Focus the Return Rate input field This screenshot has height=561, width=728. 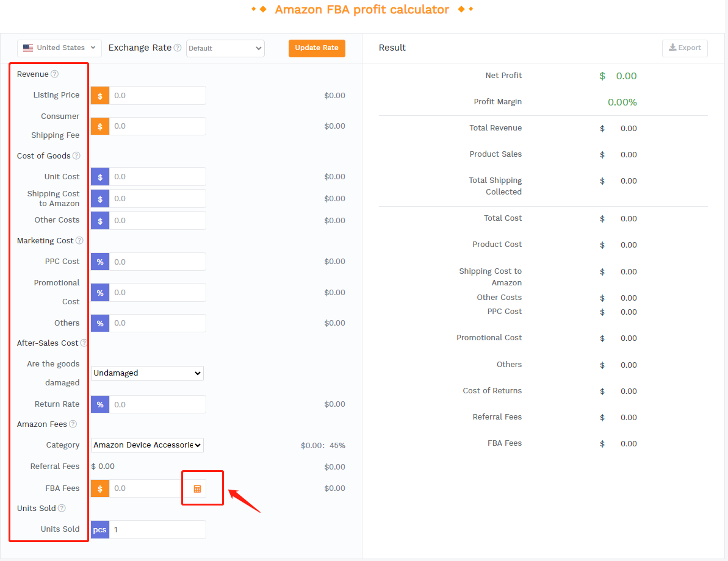(x=157, y=404)
